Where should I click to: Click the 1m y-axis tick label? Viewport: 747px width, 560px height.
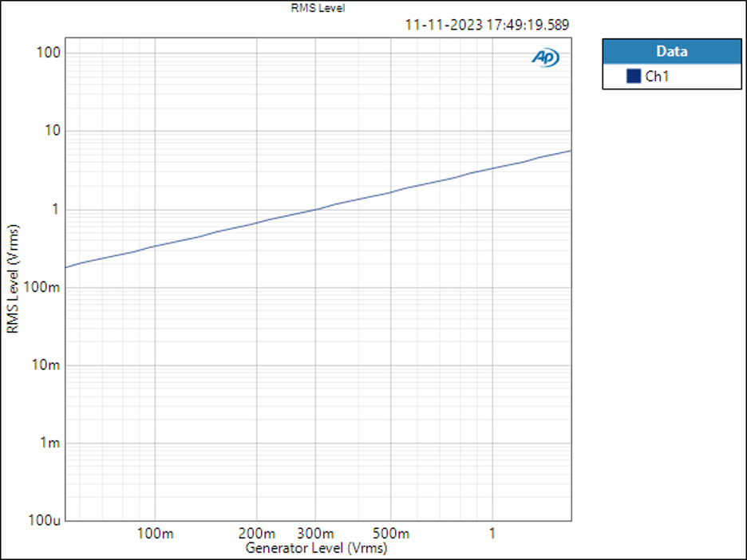(x=50, y=443)
